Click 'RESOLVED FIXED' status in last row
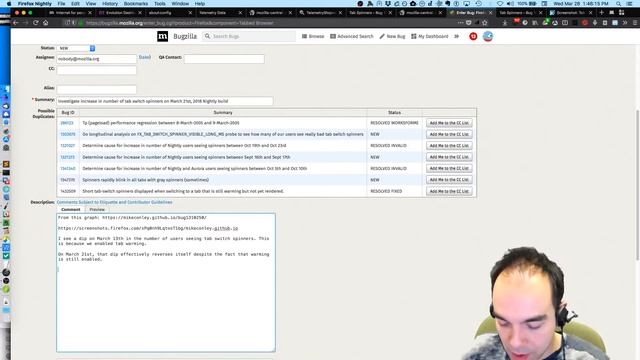 pos(386,191)
